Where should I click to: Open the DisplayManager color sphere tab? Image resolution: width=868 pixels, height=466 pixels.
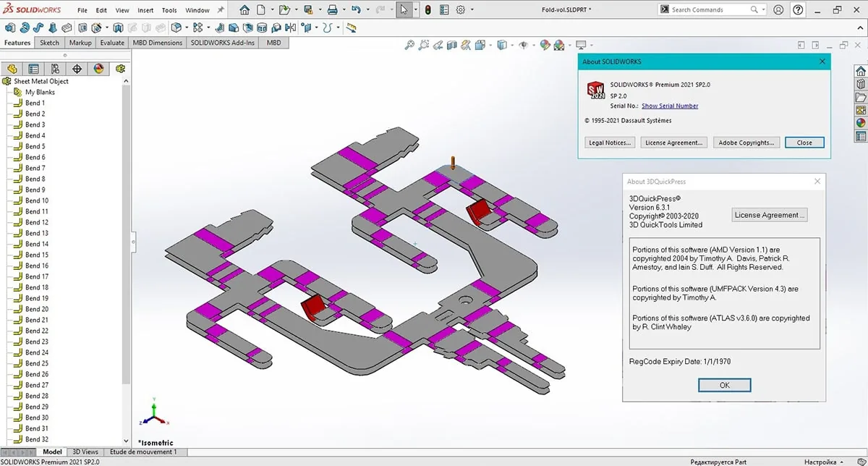pos(98,69)
